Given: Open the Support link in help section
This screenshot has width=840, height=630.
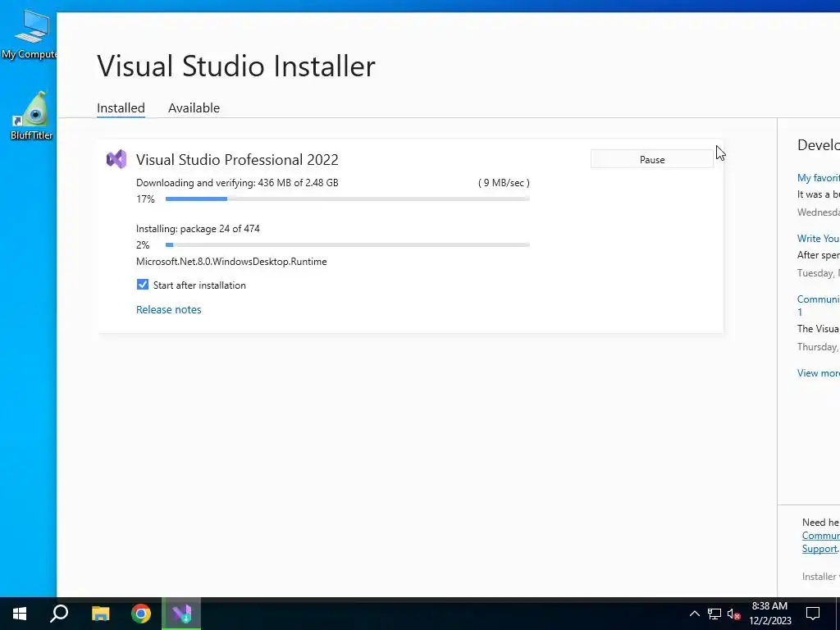Looking at the screenshot, I should point(819,549).
